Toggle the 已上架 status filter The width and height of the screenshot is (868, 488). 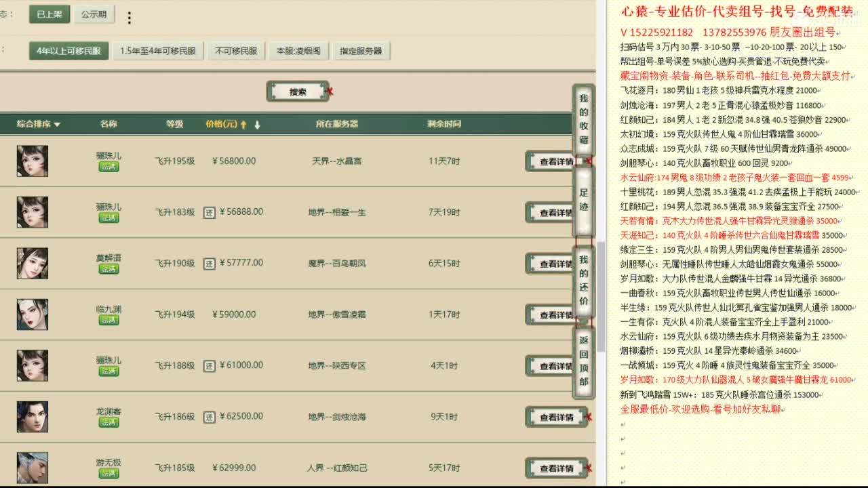click(x=48, y=14)
